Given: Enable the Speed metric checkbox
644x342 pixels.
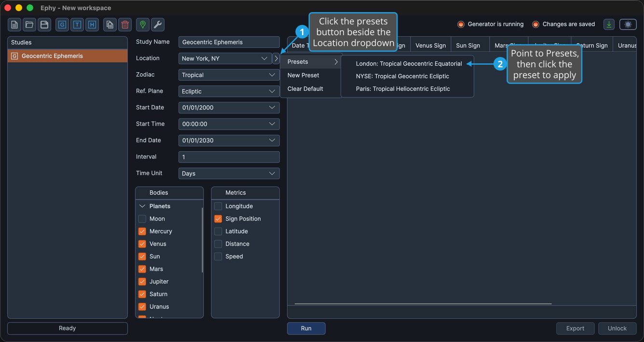Looking at the screenshot, I should [x=218, y=256].
